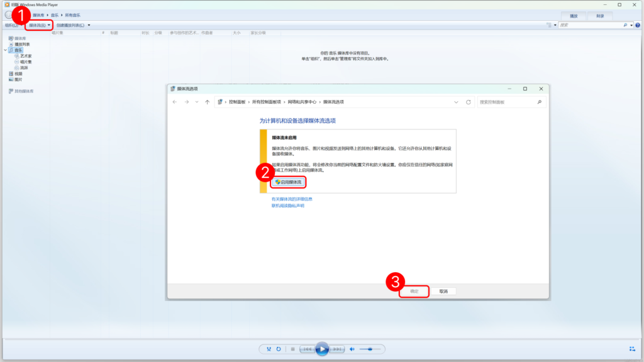This screenshot has width=644, height=362.
Task: Toggle shuffle in the player controls
Action: (269, 349)
